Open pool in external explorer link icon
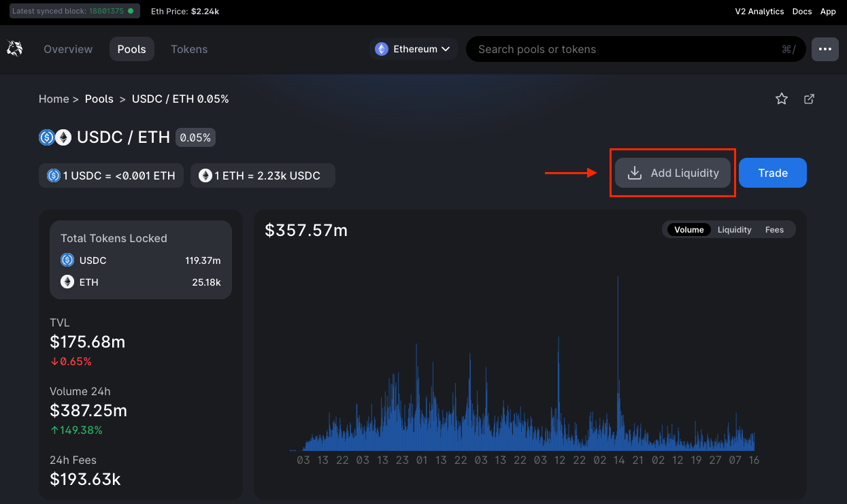Image resolution: width=847 pixels, height=504 pixels. [x=809, y=99]
